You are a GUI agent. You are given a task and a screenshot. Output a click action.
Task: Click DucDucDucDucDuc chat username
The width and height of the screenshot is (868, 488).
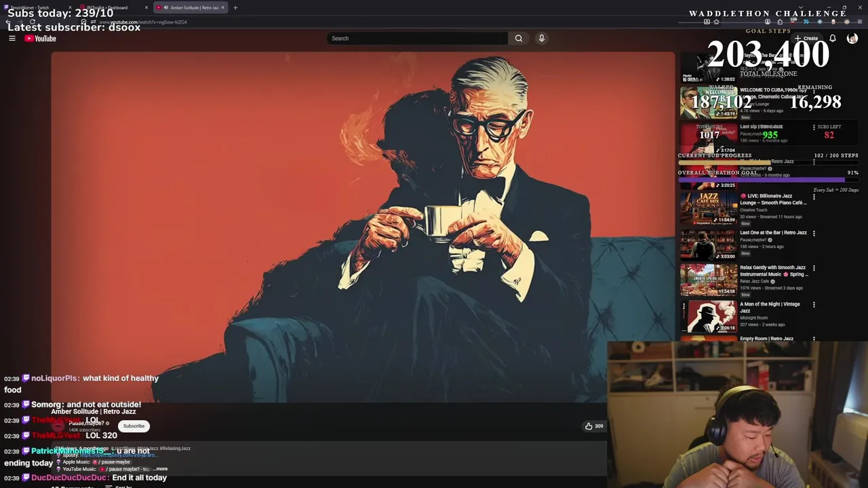pyautogui.click(x=70, y=478)
